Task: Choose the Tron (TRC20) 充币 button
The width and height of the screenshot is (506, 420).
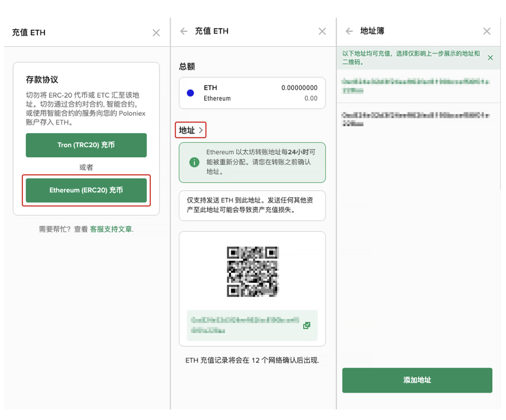Action: click(86, 145)
